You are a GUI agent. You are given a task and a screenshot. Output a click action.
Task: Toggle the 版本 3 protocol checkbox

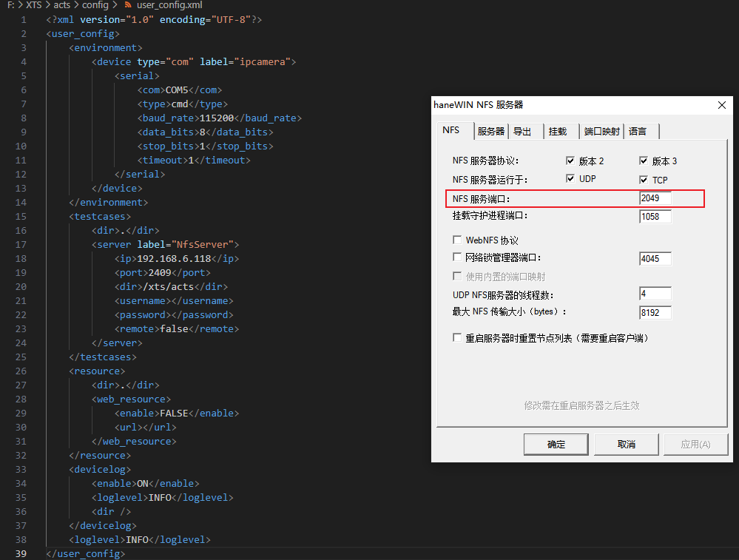coord(644,161)
